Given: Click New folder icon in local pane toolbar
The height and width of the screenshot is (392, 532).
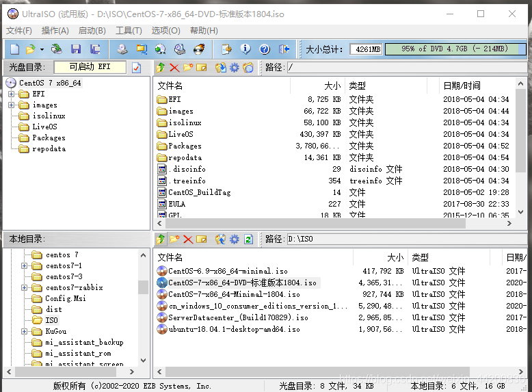Looking at the screenshot, I should click(x=174, y=239).
